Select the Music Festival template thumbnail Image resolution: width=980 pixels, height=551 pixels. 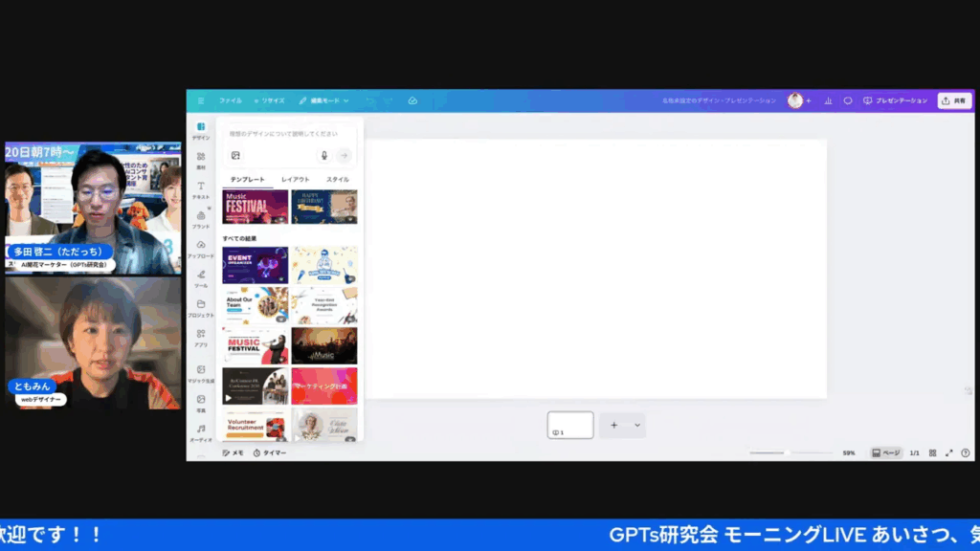click(255, 207)
